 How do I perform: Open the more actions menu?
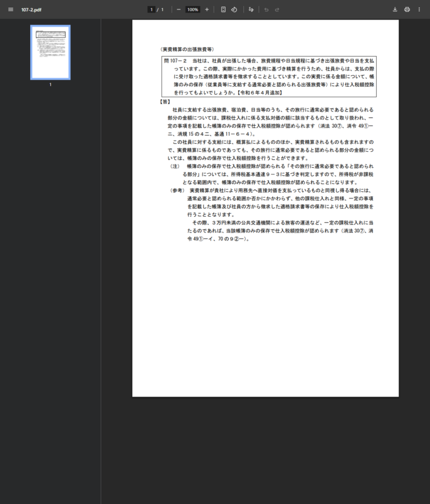(419, 9)
